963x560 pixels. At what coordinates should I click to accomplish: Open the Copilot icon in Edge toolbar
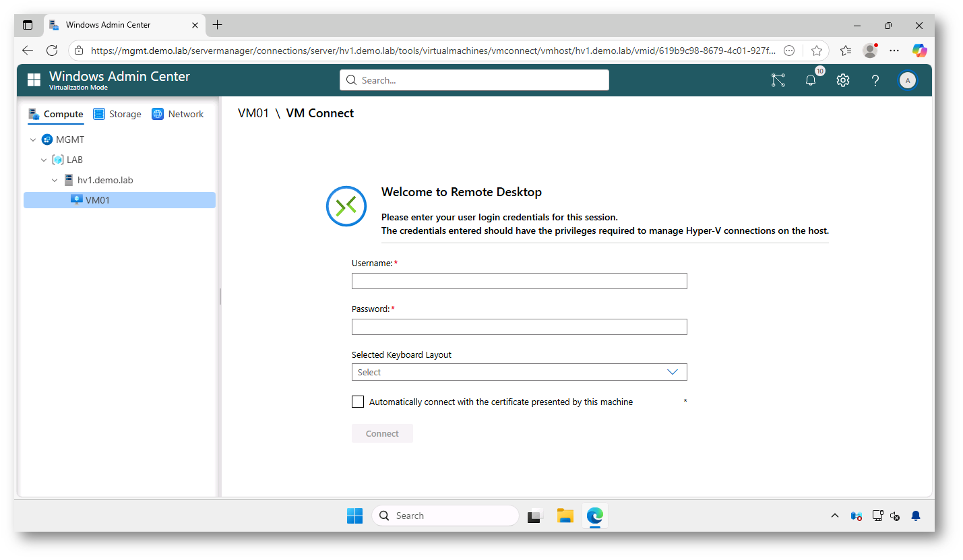click(919, 51)
